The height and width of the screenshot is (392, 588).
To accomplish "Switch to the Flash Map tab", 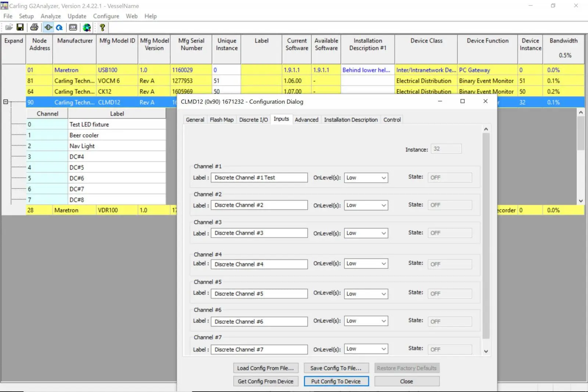I will click(222, 120).
